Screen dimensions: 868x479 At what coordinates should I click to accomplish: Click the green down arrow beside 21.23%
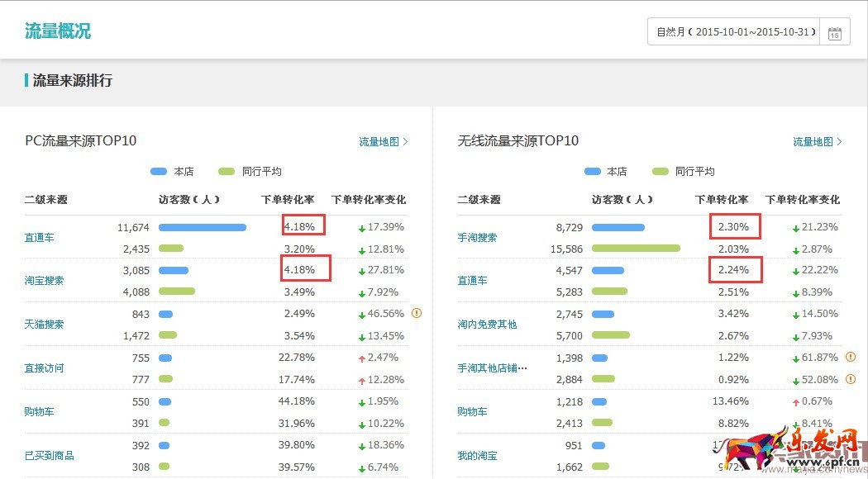795,227
